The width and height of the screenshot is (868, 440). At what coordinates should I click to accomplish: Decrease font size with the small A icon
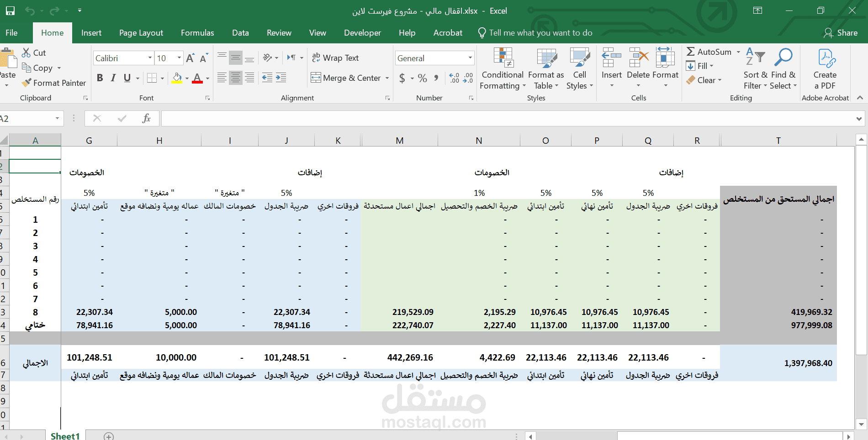tap(204, 58)
